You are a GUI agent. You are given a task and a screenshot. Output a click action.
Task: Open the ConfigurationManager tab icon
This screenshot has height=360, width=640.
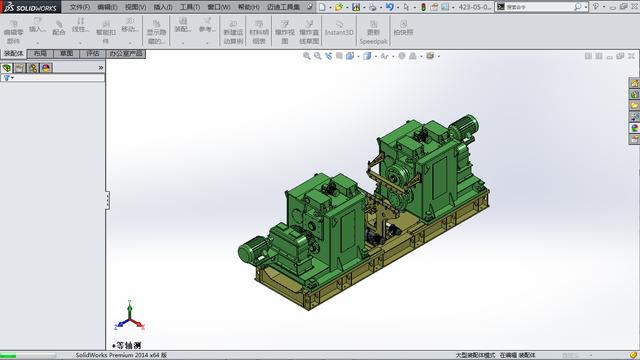click(x=33, y=68)
